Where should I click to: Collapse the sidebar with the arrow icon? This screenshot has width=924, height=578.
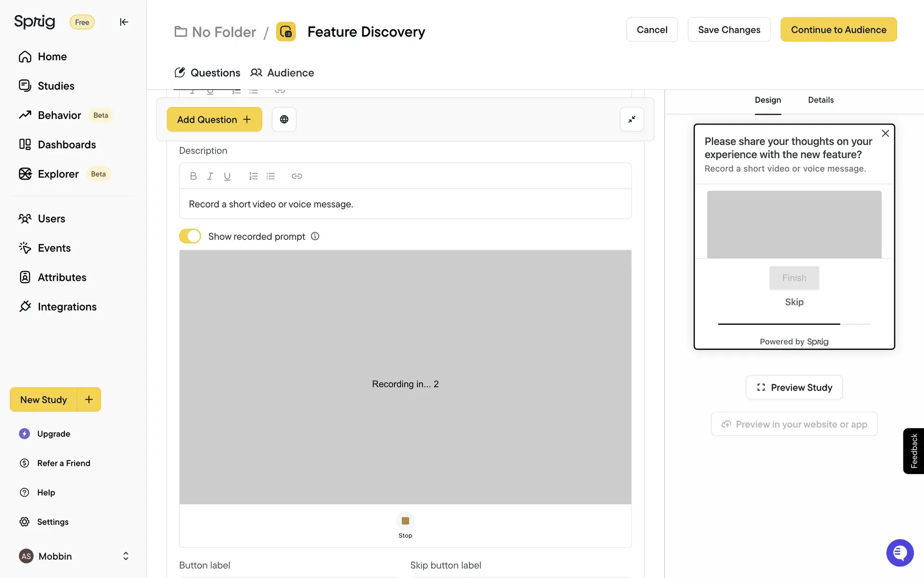[x=124, y=22]
